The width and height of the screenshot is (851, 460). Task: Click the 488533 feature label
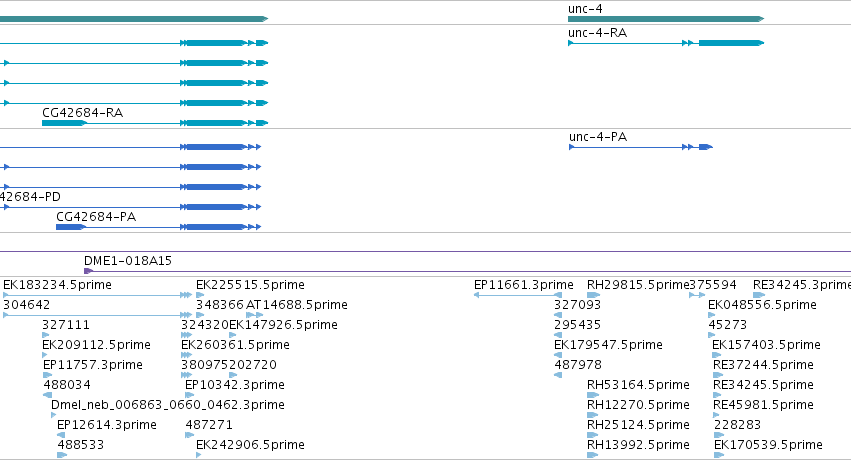click(81, 445)
